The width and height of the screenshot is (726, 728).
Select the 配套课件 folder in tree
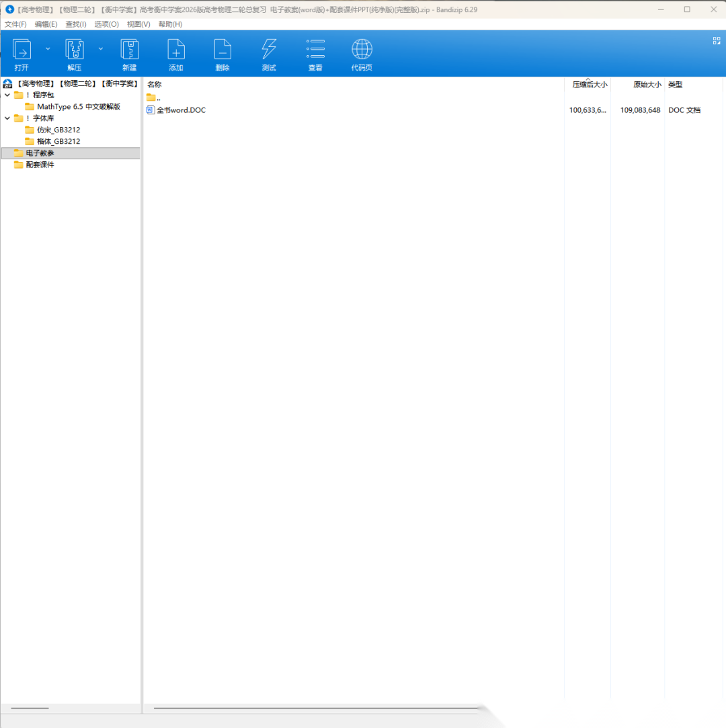(40, 165)
